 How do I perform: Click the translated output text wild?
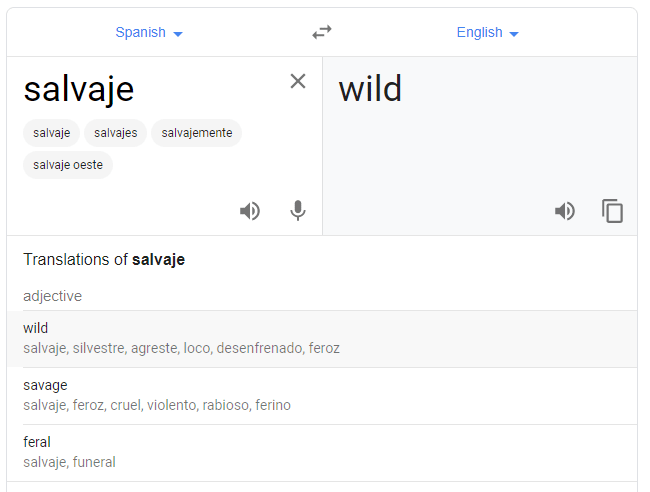tap(370, 89)
